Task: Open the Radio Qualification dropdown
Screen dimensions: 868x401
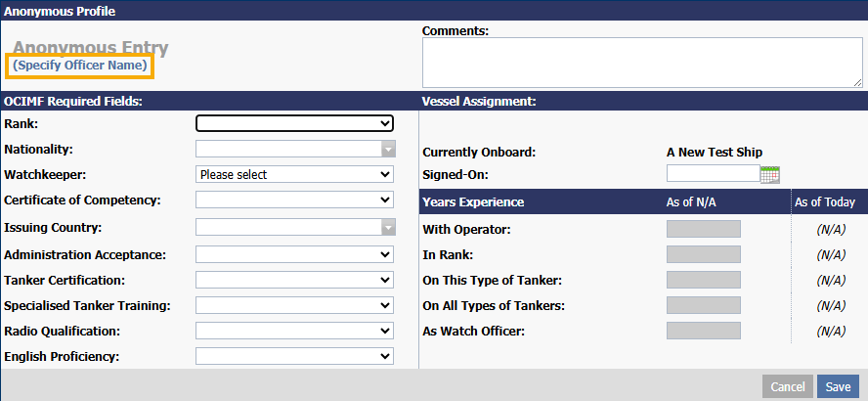Action: point(294,331)
